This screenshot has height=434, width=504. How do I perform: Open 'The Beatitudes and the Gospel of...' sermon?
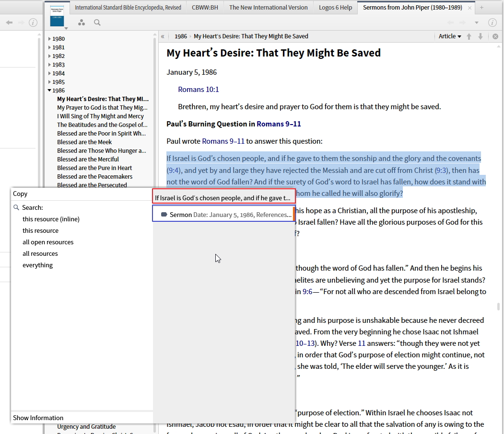coord(102,125)
